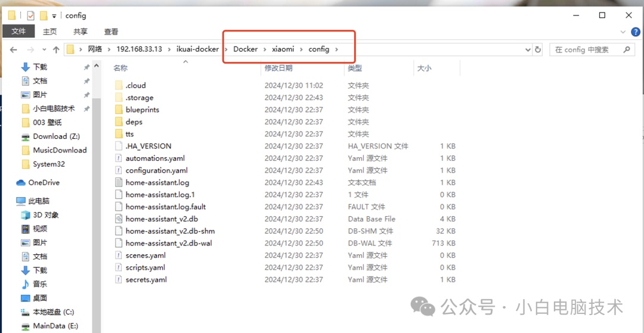
Task: Open the recent locations dropdown arrow
Action: [44, 49]
